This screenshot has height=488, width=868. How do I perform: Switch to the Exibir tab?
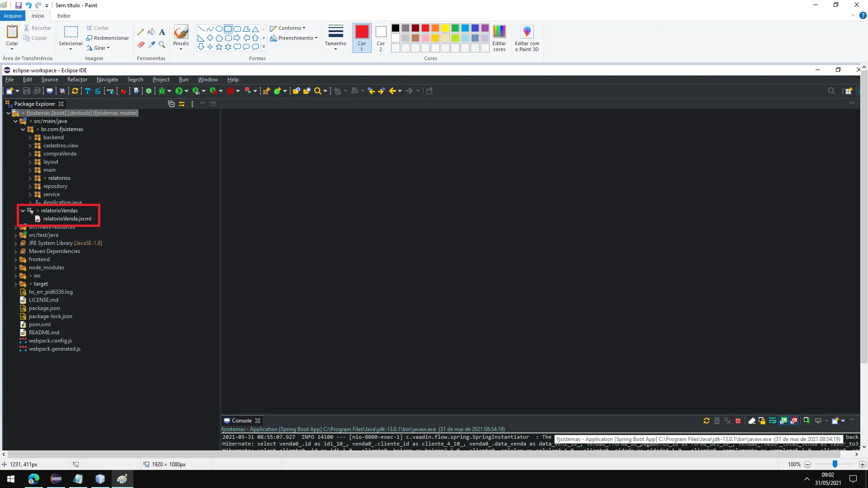coord(64,16)
